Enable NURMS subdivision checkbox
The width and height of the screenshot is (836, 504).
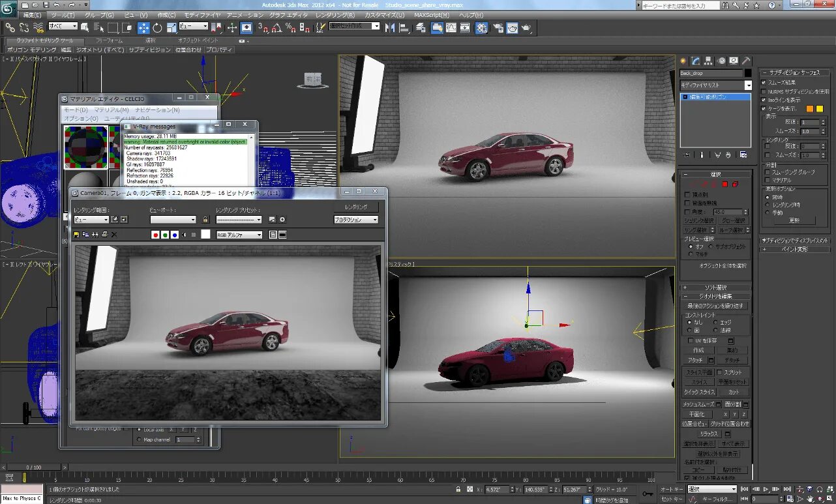click(765, 91)
